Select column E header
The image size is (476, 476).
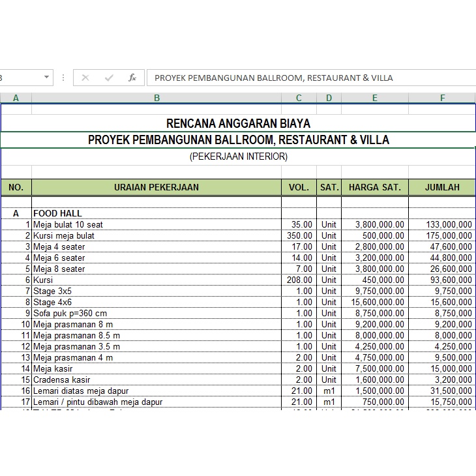[x=375, y=98]
